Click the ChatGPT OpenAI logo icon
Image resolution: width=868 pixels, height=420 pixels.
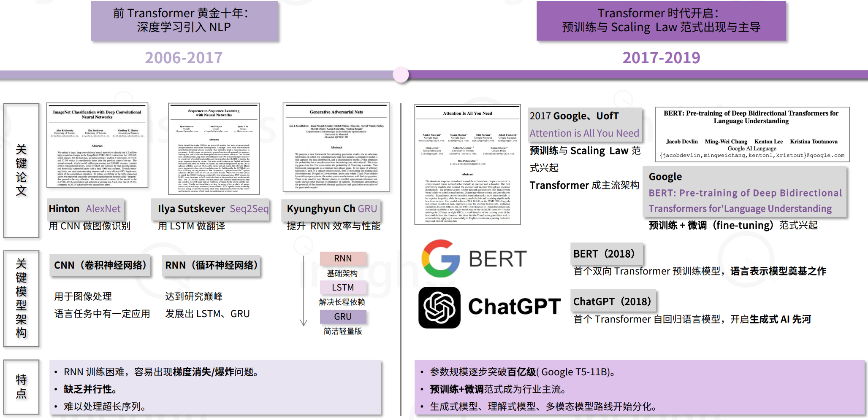tap(439, 307)
